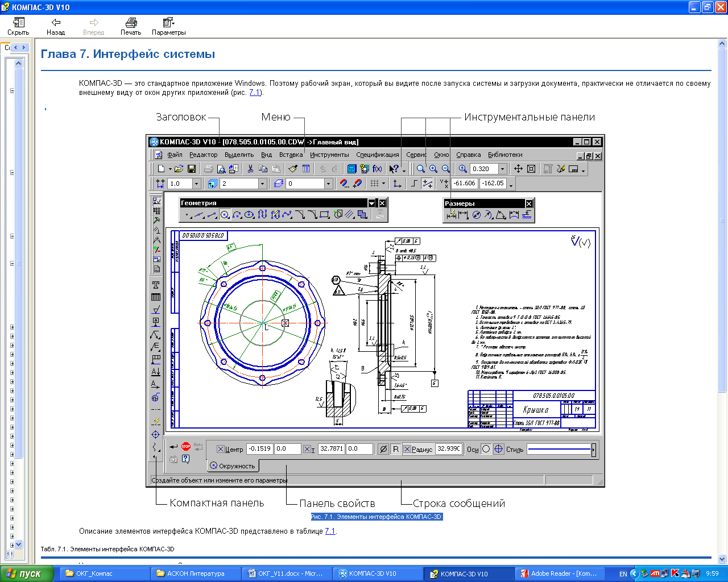728x582 pixels.
Task: Click the four-arrow pan icon in figure toolbar
Action: pyautogui.click(x=518, y=169)
